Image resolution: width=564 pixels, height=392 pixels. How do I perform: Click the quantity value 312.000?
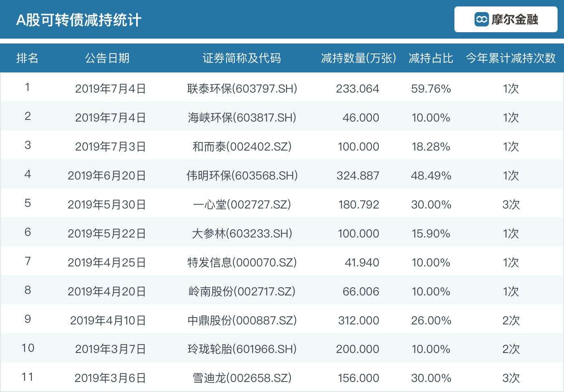[x=359, y=320]
